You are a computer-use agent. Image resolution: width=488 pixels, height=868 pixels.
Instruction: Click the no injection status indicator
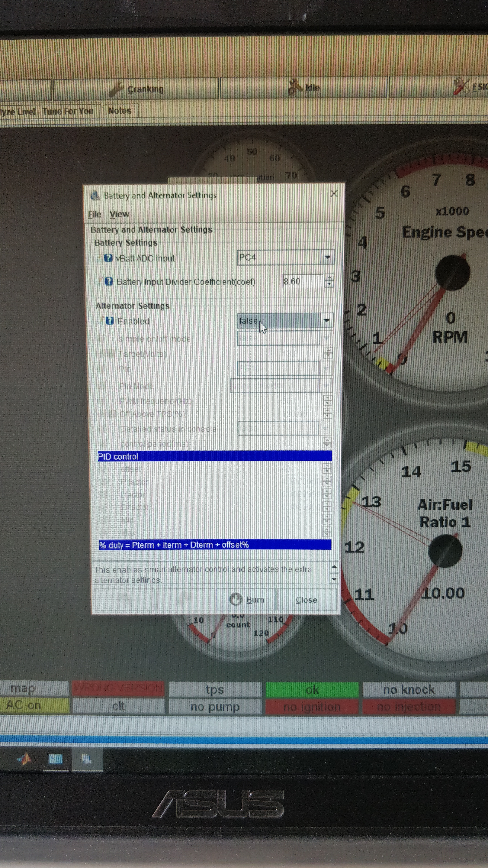(409, 707)
